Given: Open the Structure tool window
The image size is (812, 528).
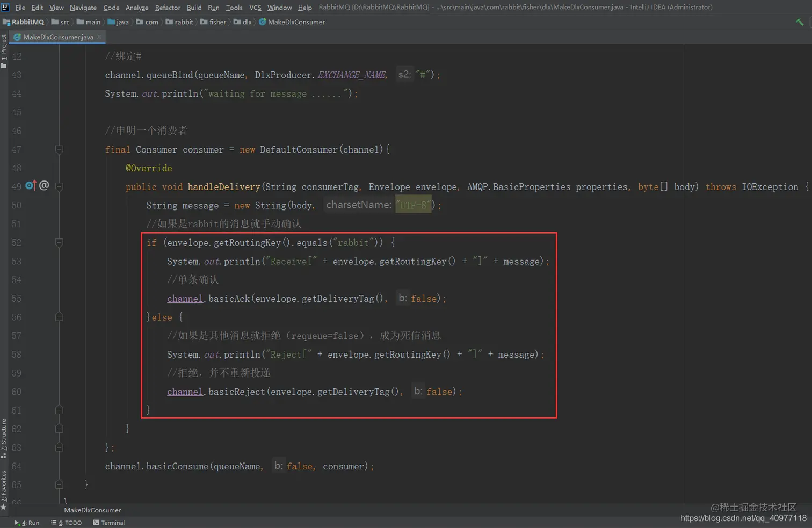Looking at the screenshot, I should click(4, 438).
